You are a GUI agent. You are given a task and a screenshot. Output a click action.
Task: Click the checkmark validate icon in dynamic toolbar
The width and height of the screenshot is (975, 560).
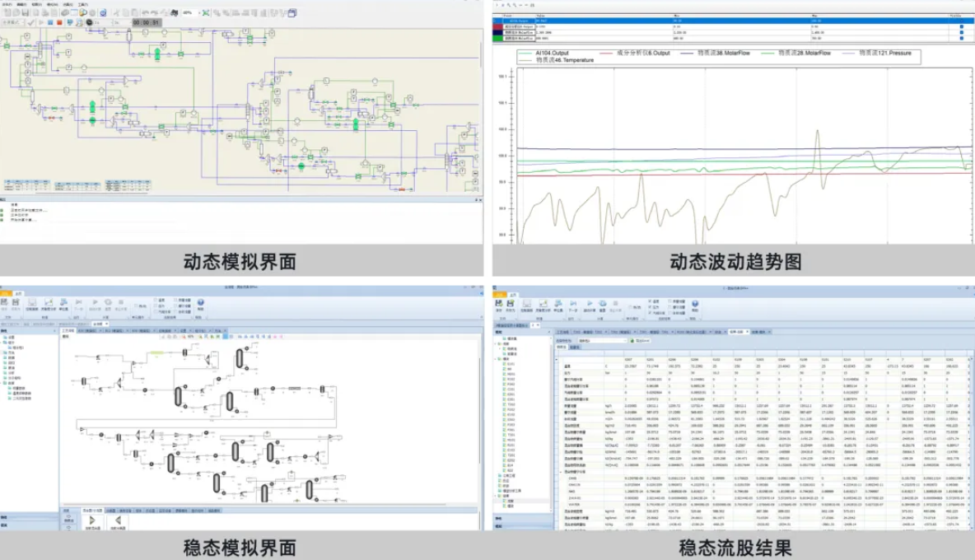tap(30, 23)
